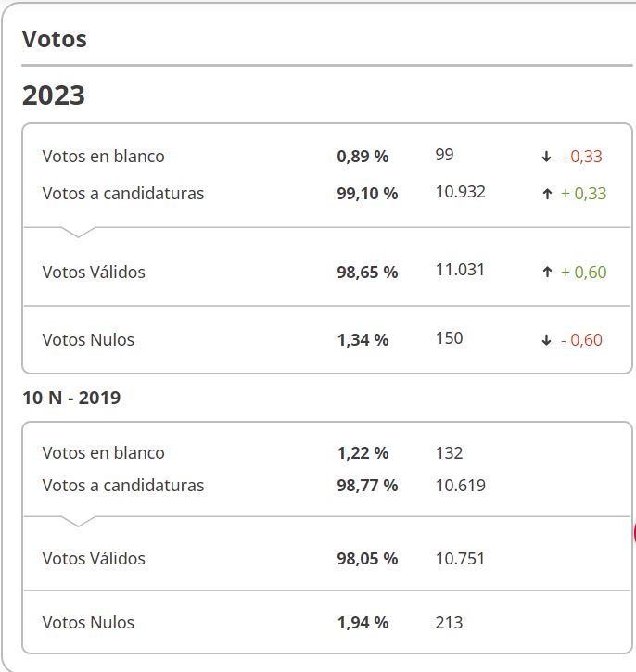Open the 2023 "Votos Nulos" row label

(88, 340)
